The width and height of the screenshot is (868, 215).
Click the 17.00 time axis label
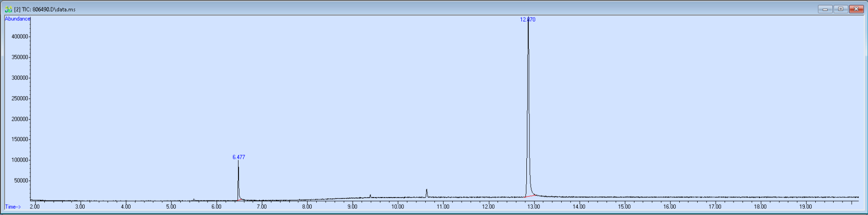(x=715, y=207)
